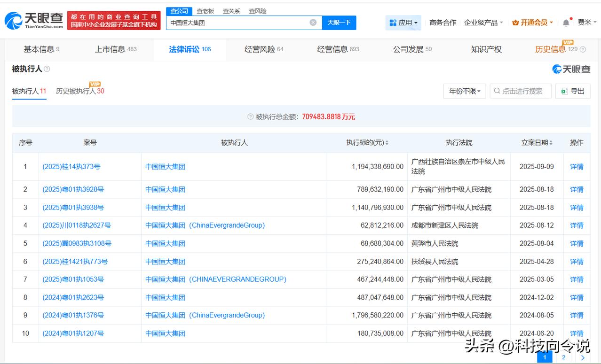
Task: Open case (2025)桂1421执773号
Action: [75, 262]
